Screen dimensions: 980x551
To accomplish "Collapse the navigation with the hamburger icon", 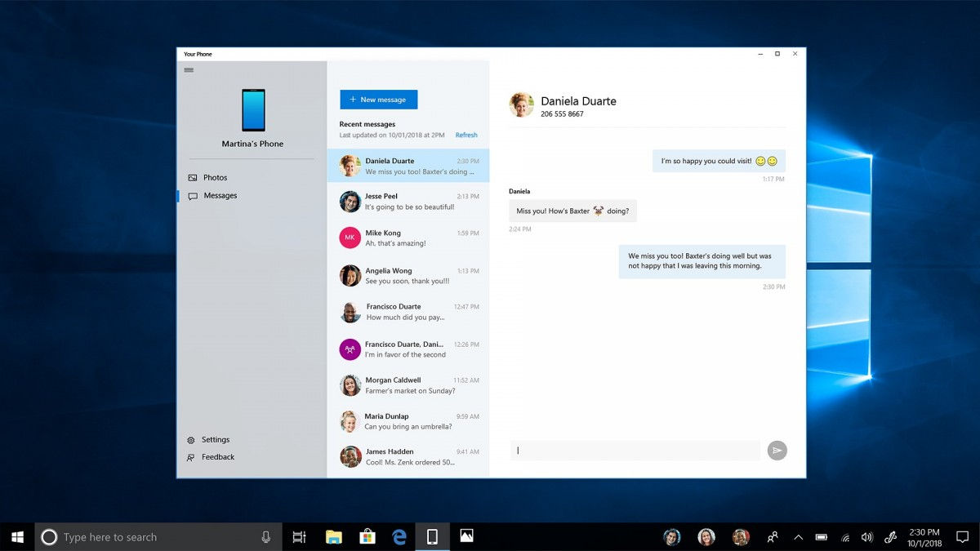I will tap(188, 69).
